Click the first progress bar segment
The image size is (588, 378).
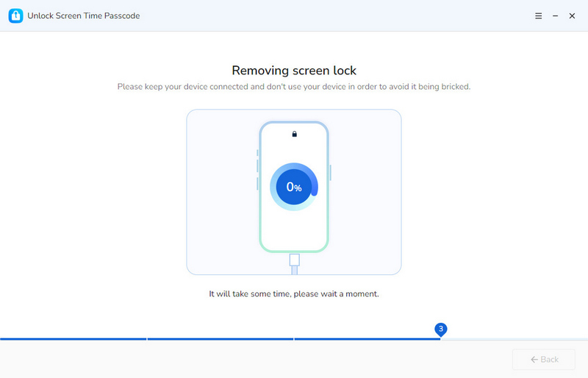(73, 339)
